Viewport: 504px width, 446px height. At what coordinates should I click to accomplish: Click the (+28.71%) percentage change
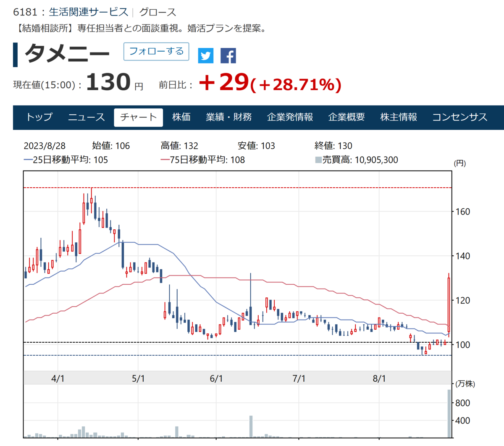point(296,85)
